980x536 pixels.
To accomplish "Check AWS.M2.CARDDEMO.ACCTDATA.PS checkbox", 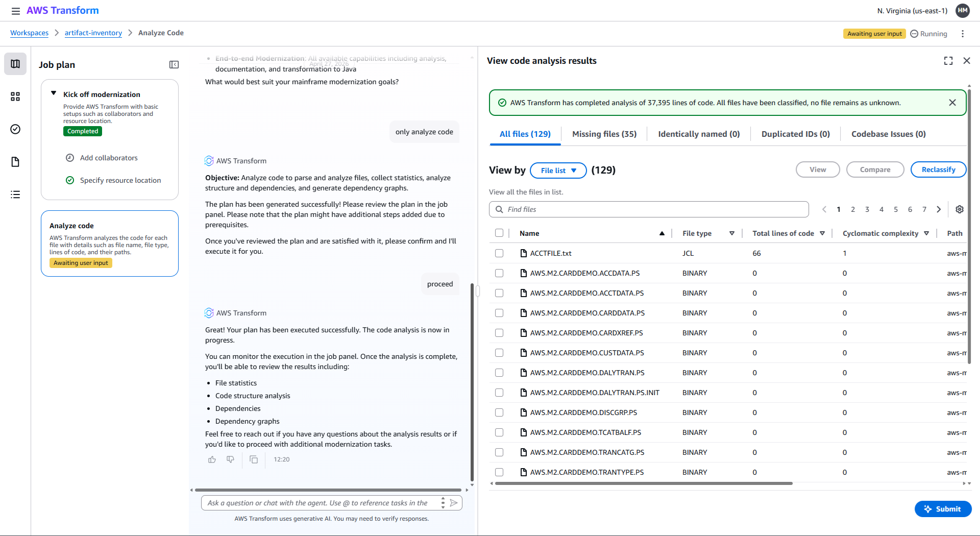I will 499,293.
